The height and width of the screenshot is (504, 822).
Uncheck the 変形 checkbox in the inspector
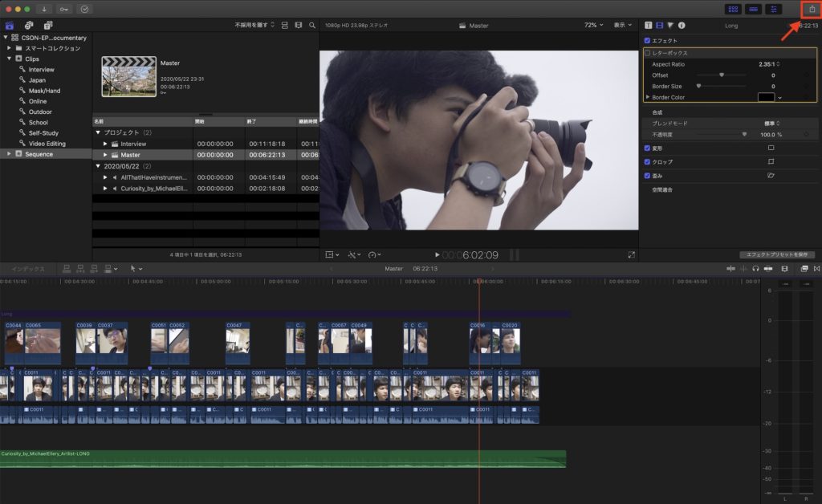pos(647,148)
